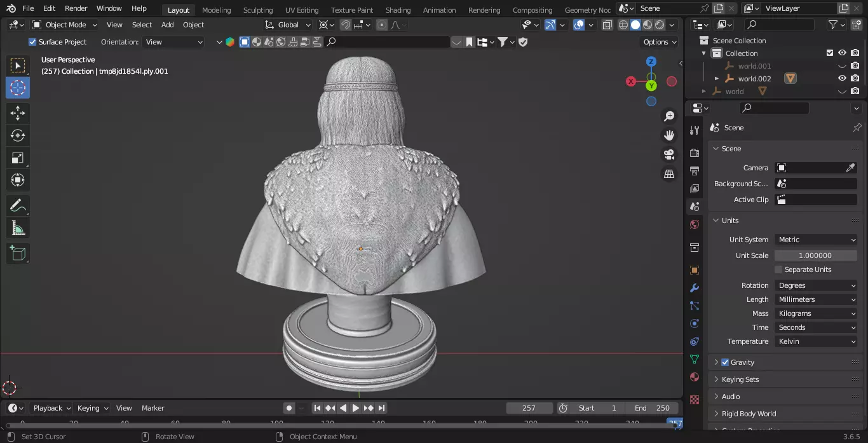
Task: Select the Annotate pencil tool
Action: tap(18, 205)
